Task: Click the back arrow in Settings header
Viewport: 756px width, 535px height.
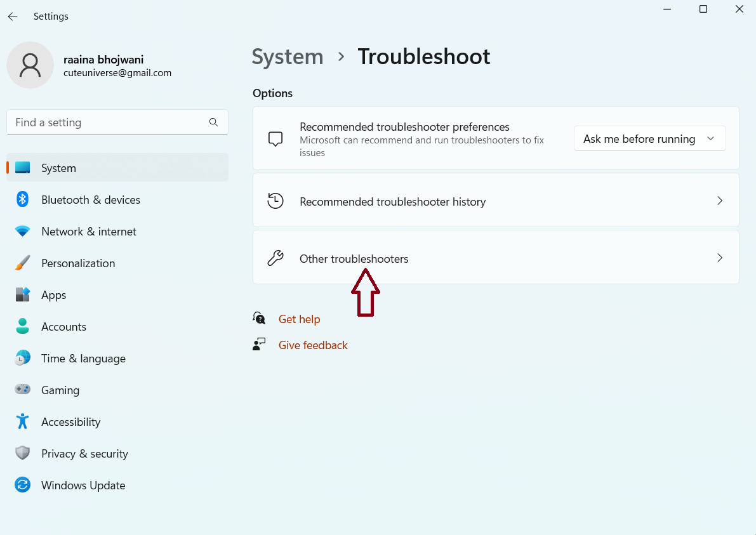Action: [13, 17]
